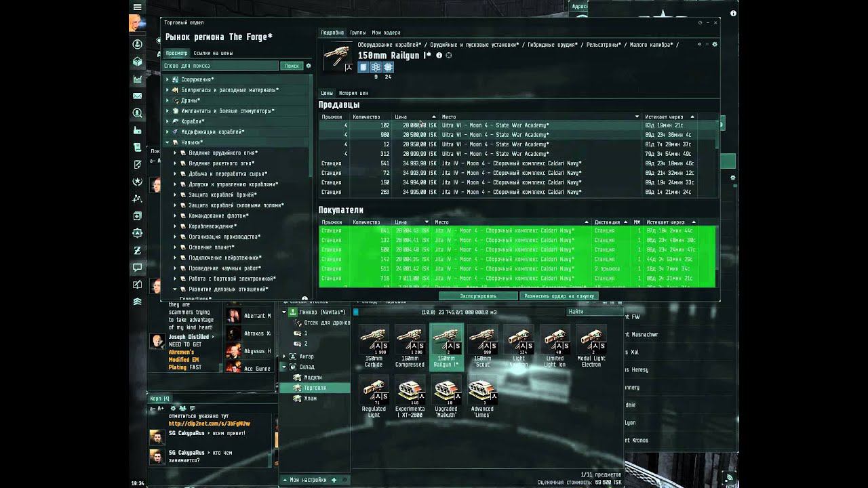Expand the Модификации кораблей category
The height and width of the screenshot is (488, 868).
coord(167,132)
